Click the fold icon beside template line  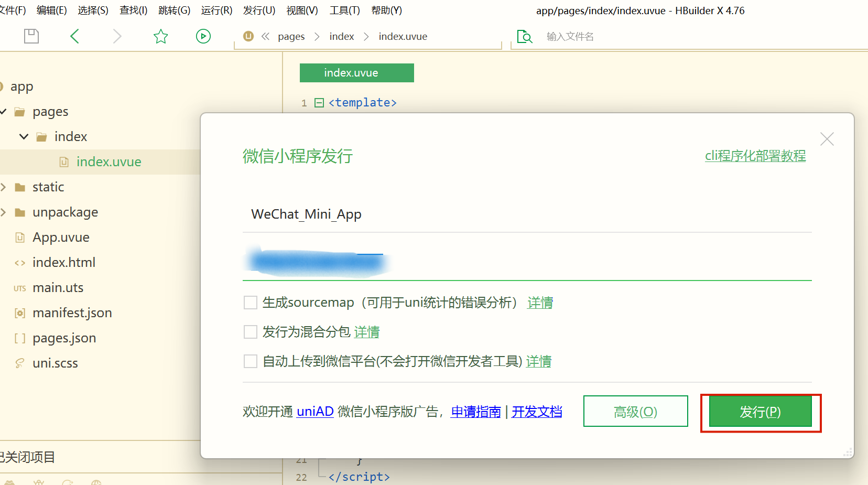pos(319,103)
